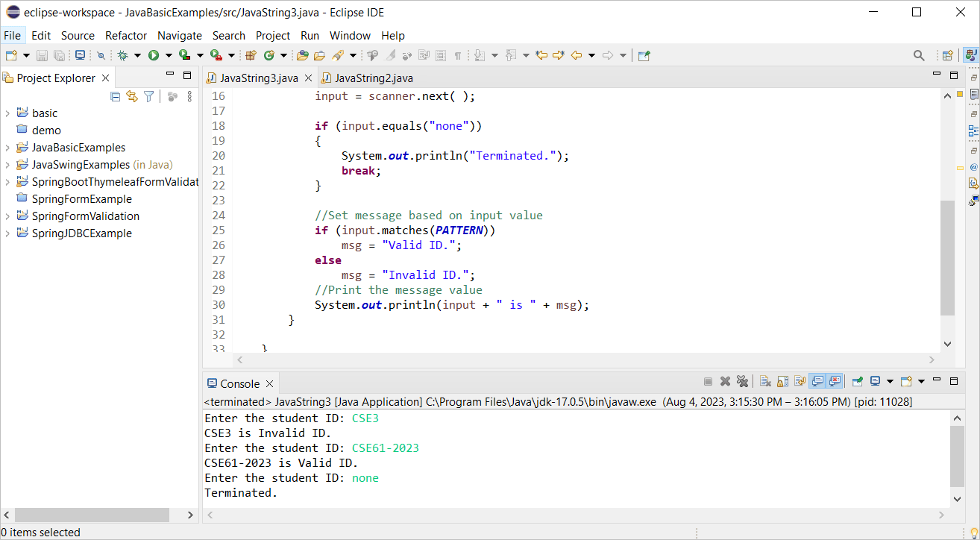The width and height of the screenshot is (980, 540).
Task: Toggle Show Console When Standard Out Changes
Action: pos(817,380)
